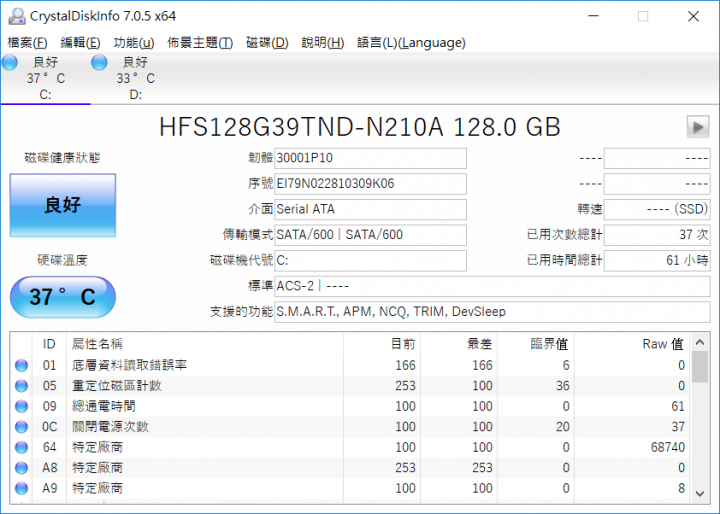Click the drive letter field C:
Screen dimensions: 720x514
pos(370,260)
